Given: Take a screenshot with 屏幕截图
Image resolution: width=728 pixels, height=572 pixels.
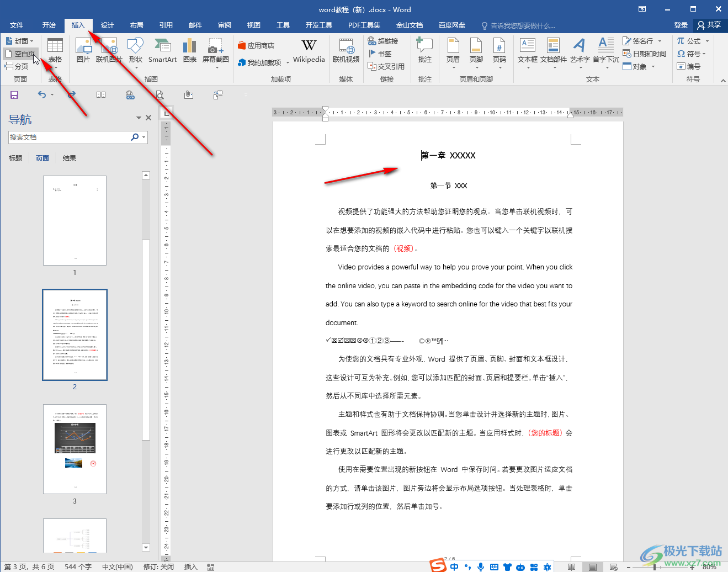Looking at the screenshot, I should pos(216,52).
